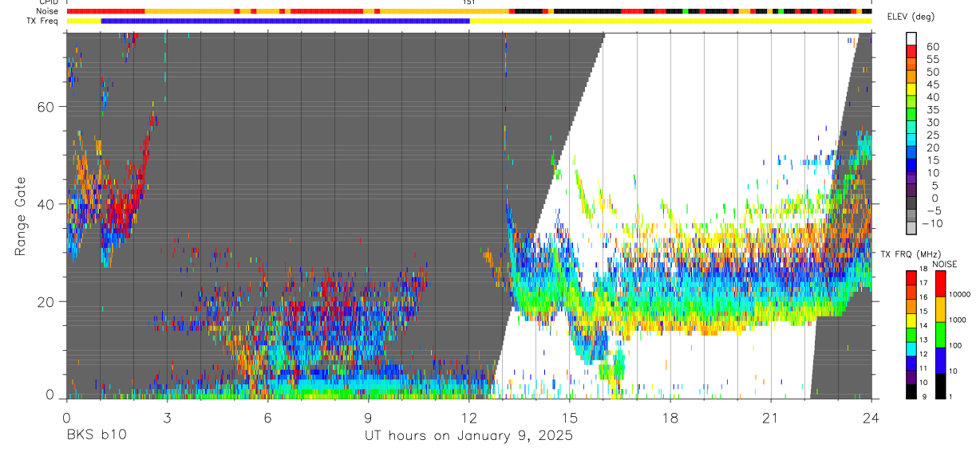
Task: Click the "20" tick on the Range Gate axis
Action: pos(46,302)
